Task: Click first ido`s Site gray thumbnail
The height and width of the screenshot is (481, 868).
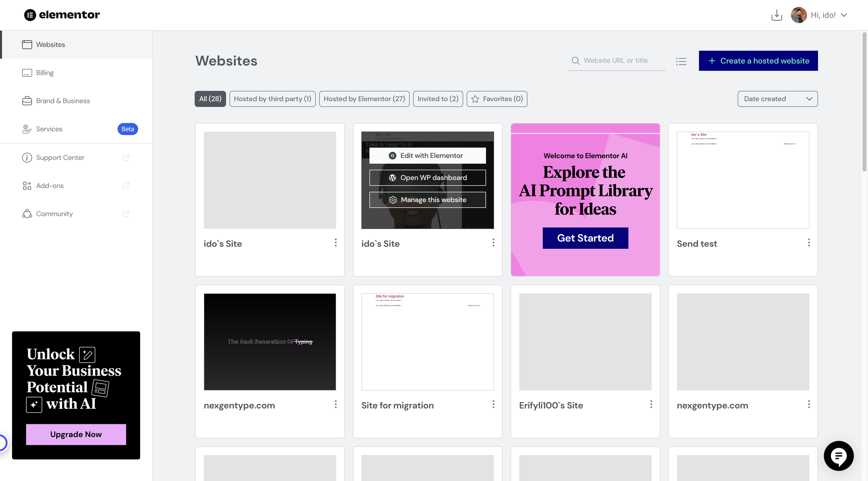Action: [x=269, y=180]
